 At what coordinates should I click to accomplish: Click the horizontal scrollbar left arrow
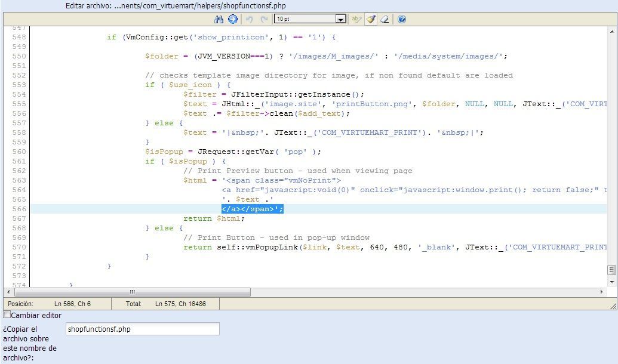click(x=8, y=292)
